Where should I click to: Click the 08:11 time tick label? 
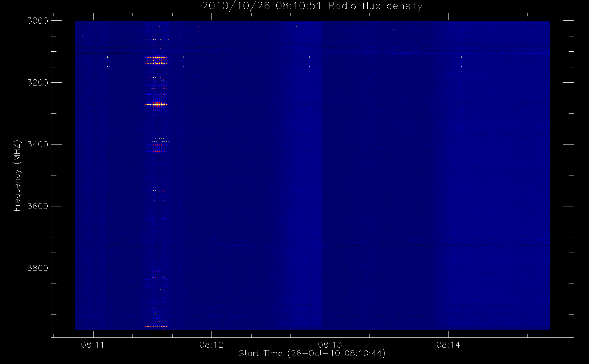[x=93, y=345]
